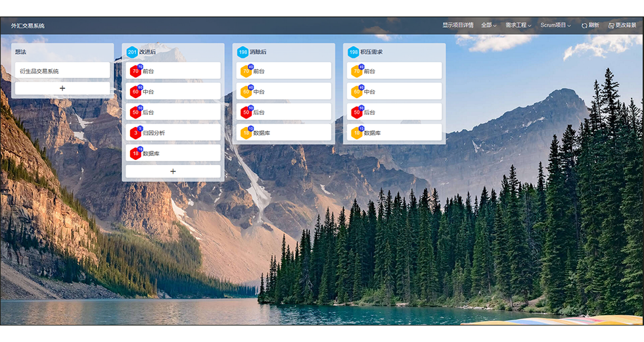The height and width of the screenshot is (342, 644).
Task: Click 显示项目详情 in the top bar
Action: pos(458,26)
